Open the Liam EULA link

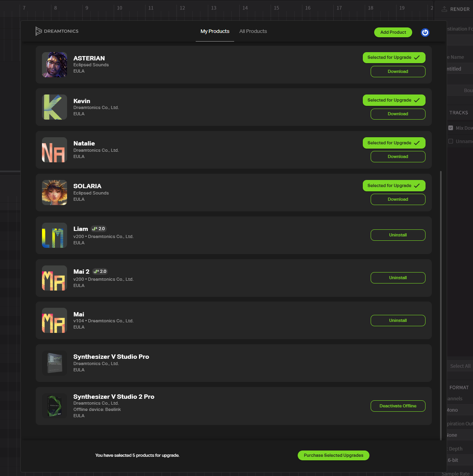pos(79,243)
